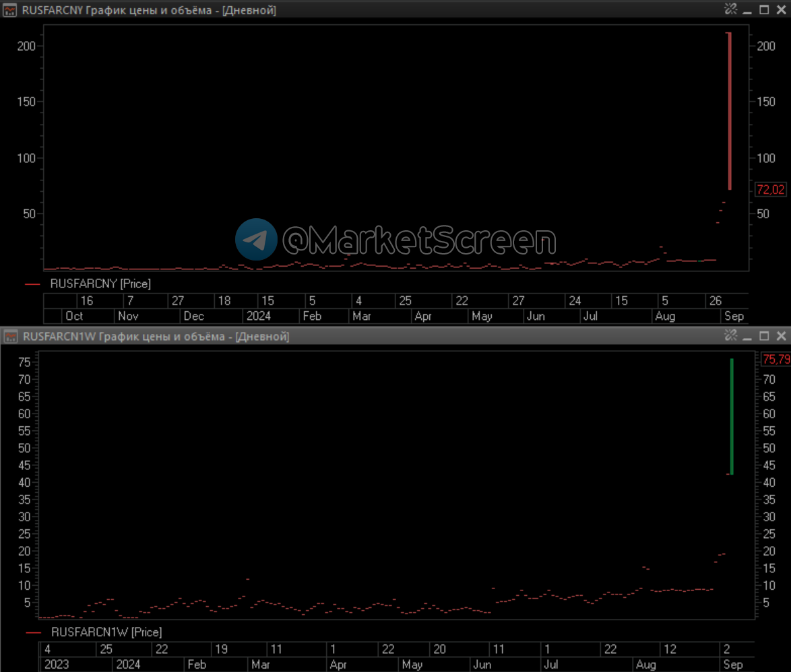The image size is (791, 672).
Task: Click the 100 value on RUSFARCNY left price axis
Action: (x=26, y=158)
